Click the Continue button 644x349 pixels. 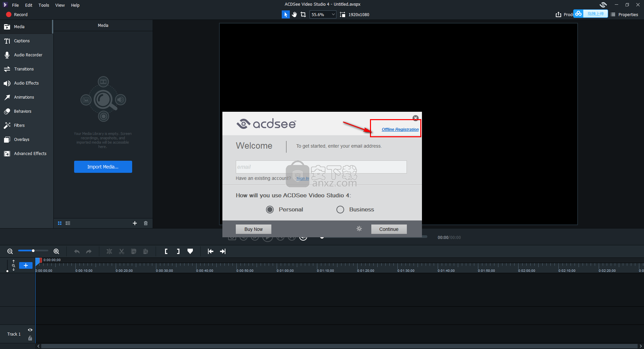point(389,229)
